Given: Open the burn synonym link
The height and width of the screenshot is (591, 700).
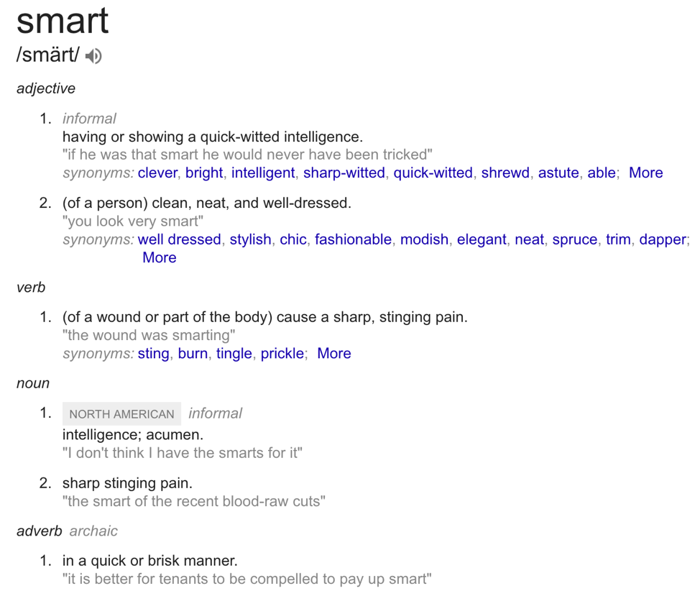Looking at the screenshot, I should pyautogui.click(x=193, y=353).
